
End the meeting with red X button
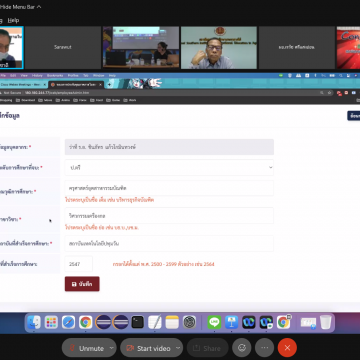click(287, 348)
